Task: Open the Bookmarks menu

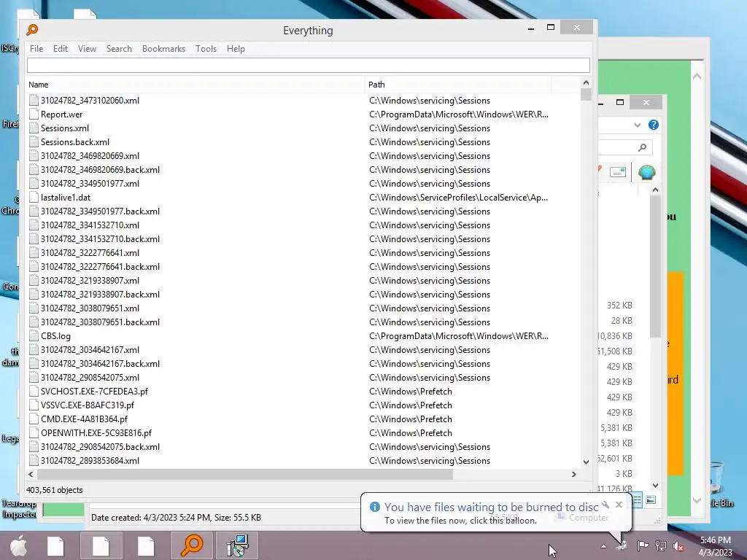Action: [x=163, y=49]
